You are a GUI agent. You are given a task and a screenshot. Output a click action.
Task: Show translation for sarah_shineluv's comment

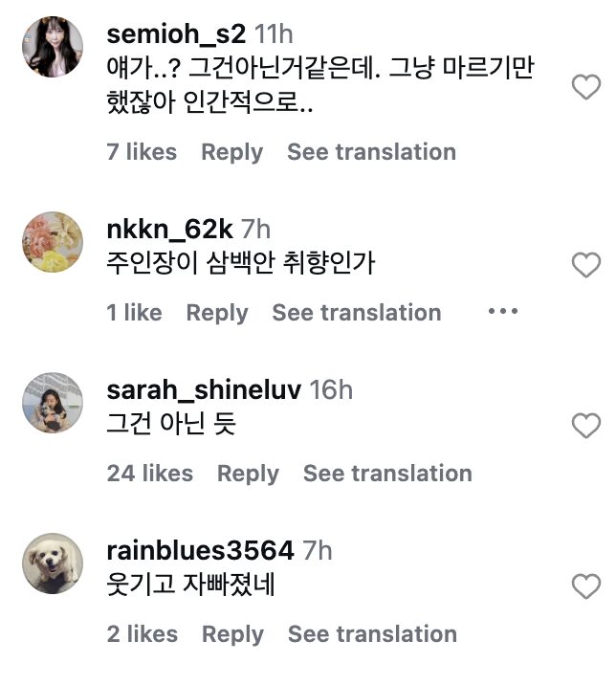click(x=387, y=474)
